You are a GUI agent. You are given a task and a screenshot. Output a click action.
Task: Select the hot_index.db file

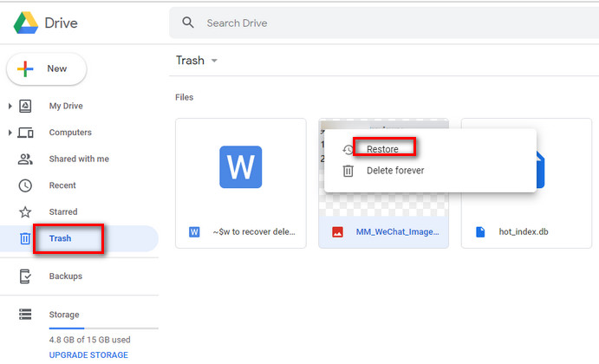click(525, 232)
